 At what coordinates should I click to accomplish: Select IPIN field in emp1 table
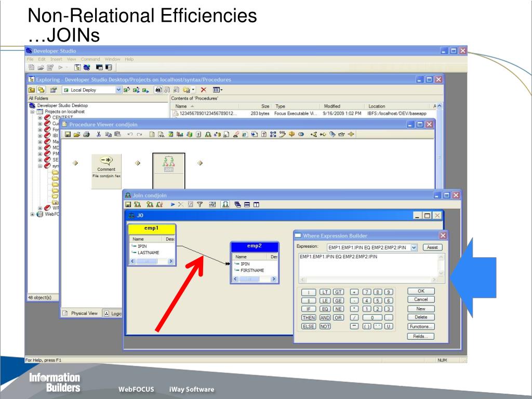point(142,246)
